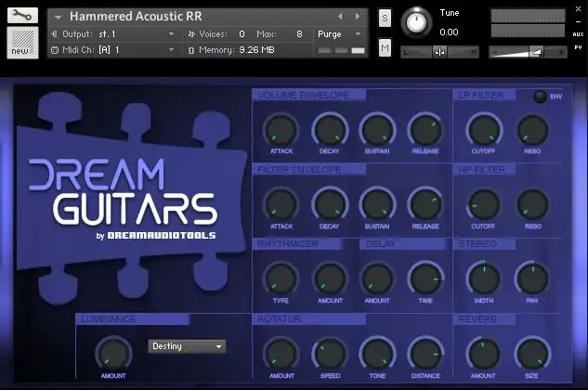This screenshot has height=390, width=588.
Task: Click the Filter Envelope Attack knob
Action: tap(281, 204)
